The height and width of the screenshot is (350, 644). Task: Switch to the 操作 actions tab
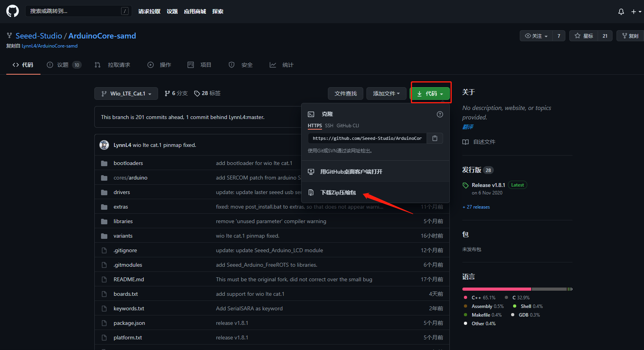(159, 65)
